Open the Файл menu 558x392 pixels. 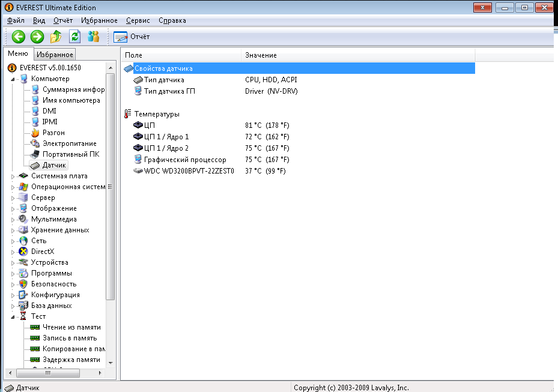[16, 20]
